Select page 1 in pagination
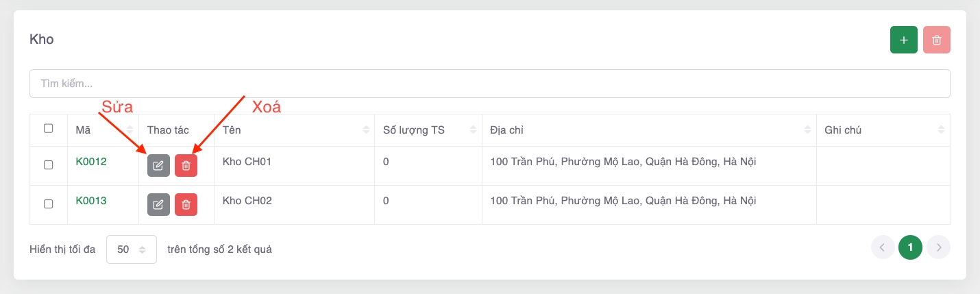The image size is (980, 294). [910, 247]
